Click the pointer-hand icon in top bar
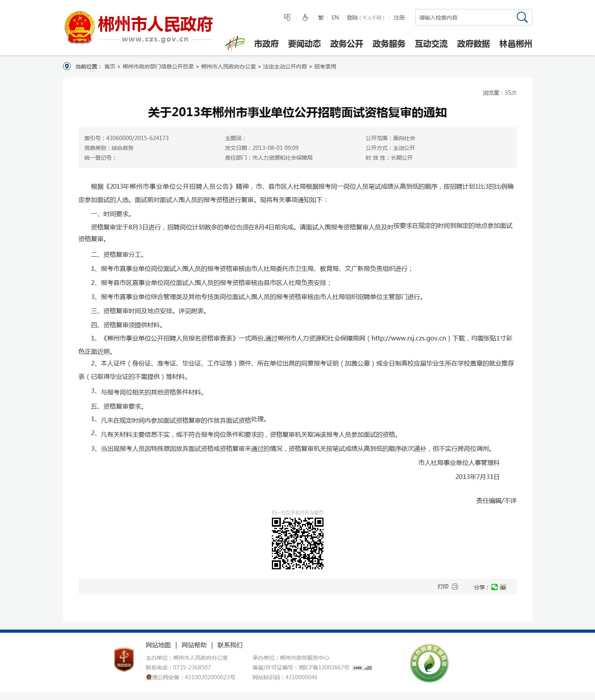Viewport: 595px width, 700px height. click(x=287, y=18)
